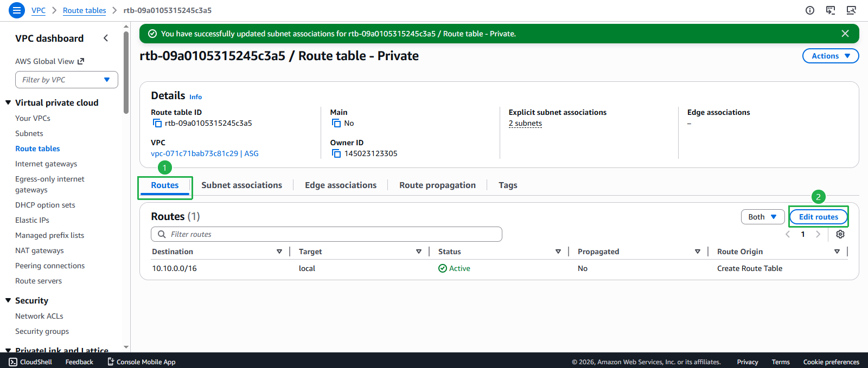
Task: Open DHCP option sets
Action: pyautogui.click(x=45, y=205)
